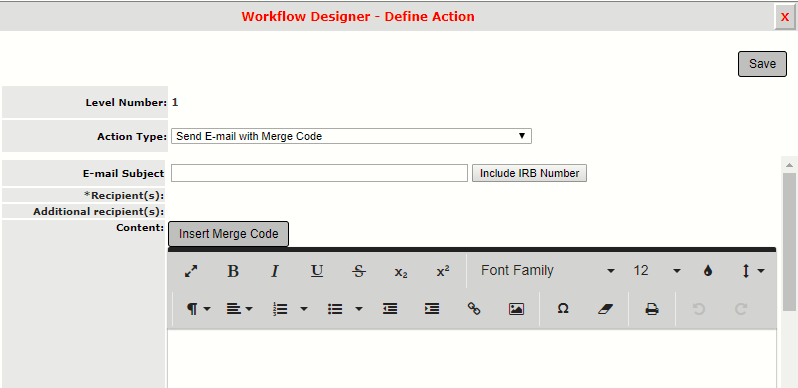The image size is (798, 388).
Task: Apply subscript formatting
Action: [401, 272]
